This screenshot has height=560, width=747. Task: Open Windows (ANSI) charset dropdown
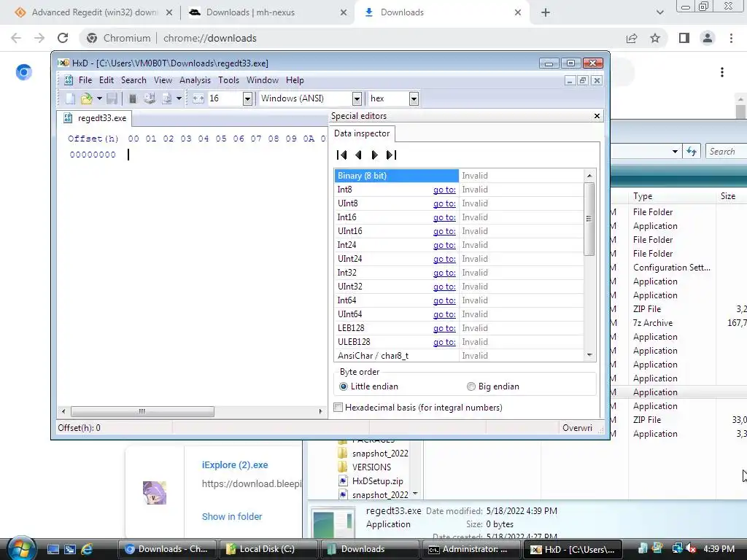pos(357,98)
